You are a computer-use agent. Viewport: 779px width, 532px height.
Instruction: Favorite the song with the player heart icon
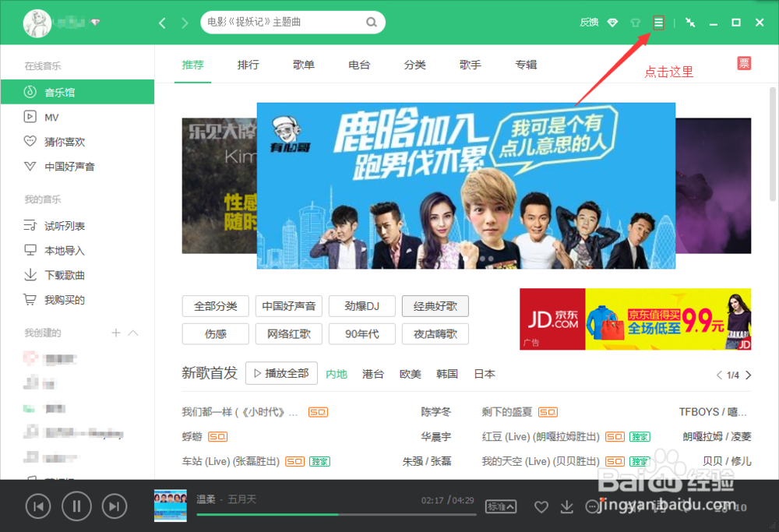coord(541,506)
